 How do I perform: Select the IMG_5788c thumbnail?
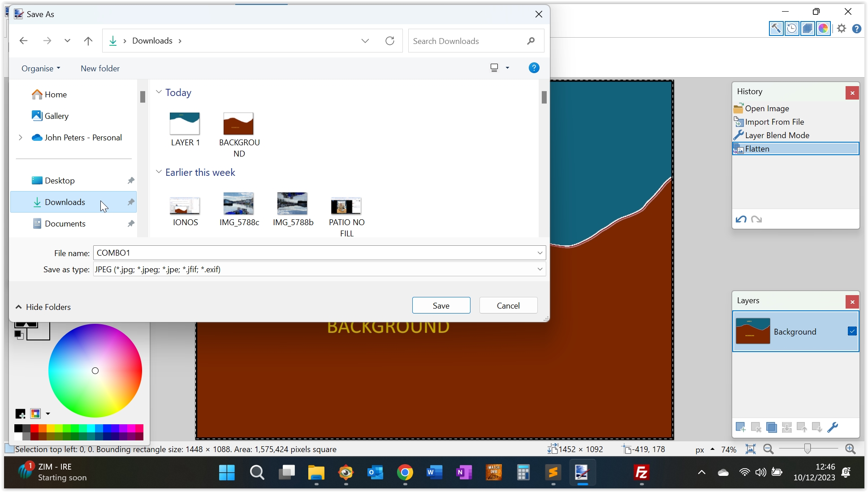[x=239, y=203]
